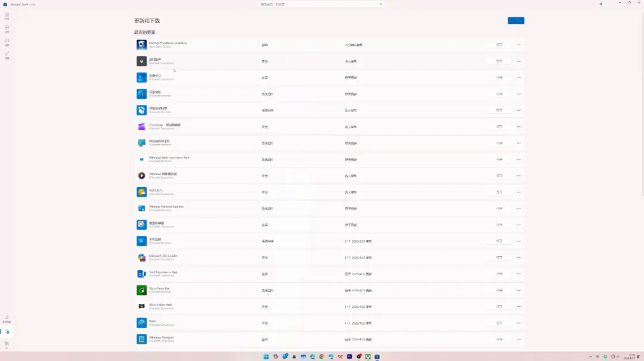Select the Start Experiences App name text
644x361 pixels.
pyautogui.click(x=163, y=272)
